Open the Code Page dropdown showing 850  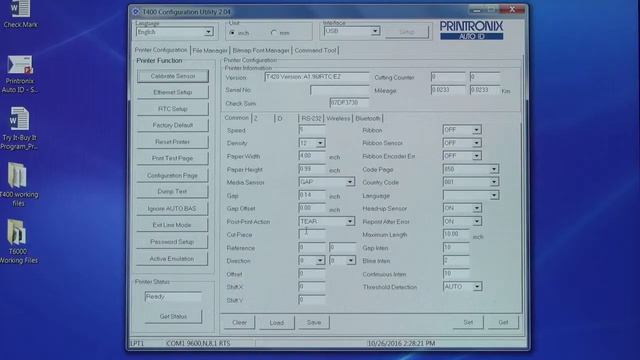(471, 169)
